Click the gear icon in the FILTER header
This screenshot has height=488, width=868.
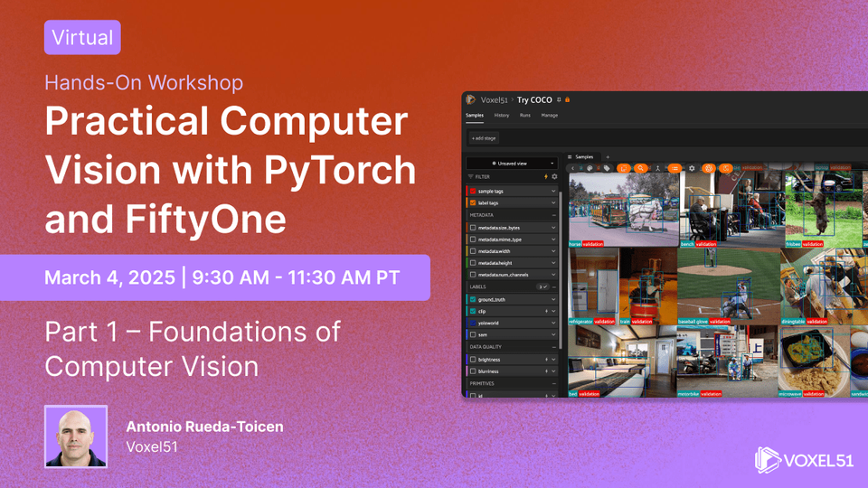(554, 177)
